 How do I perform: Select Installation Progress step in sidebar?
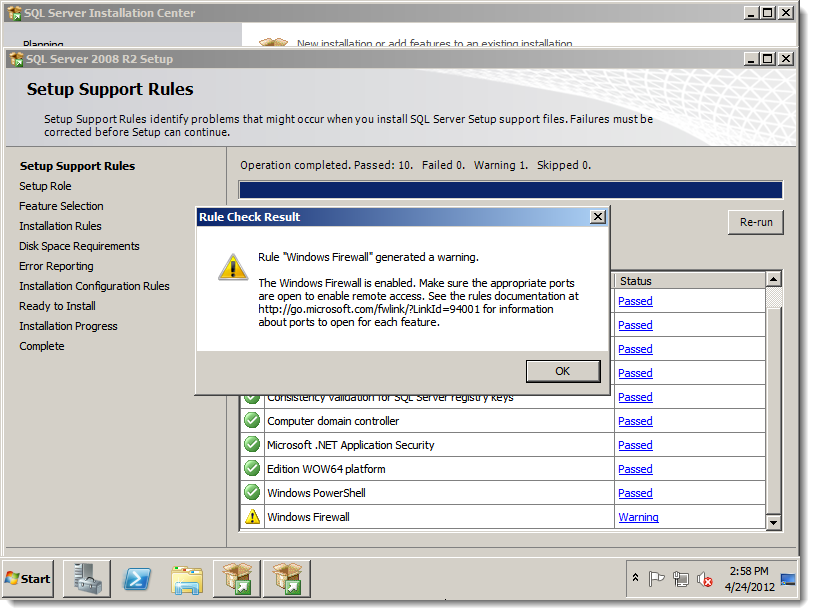click(68, 326)
